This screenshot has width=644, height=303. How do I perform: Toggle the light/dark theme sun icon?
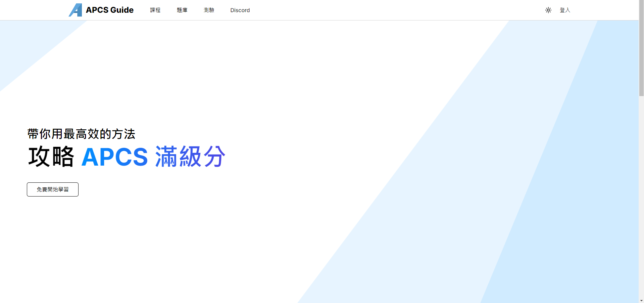(548, 10)
